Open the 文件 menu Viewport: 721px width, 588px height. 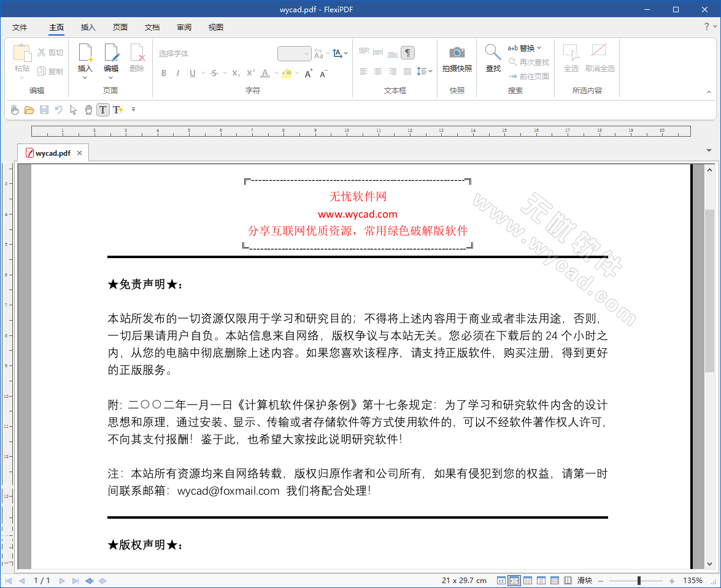(x=20, y=27)
